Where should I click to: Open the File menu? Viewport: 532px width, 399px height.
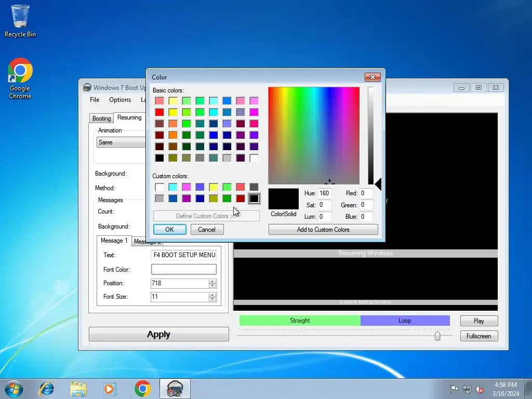click(x=95, y=100)
